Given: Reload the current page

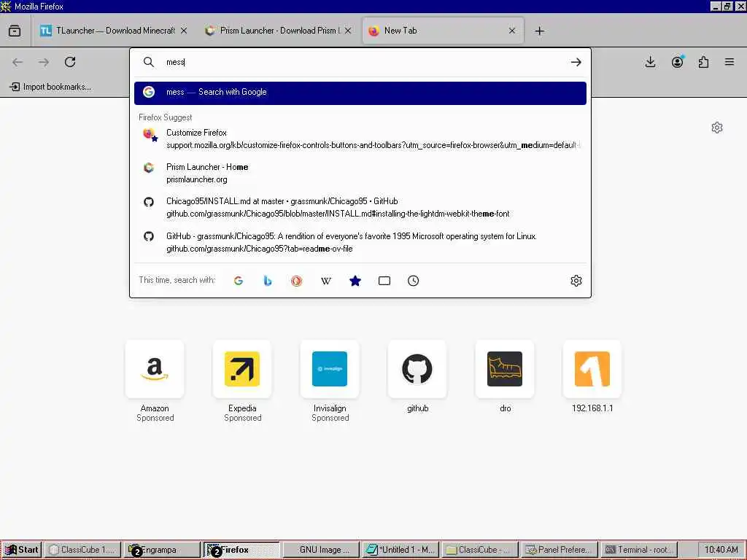Looking at the screenshot, I should pyautogui.click(x=70, y=62).
